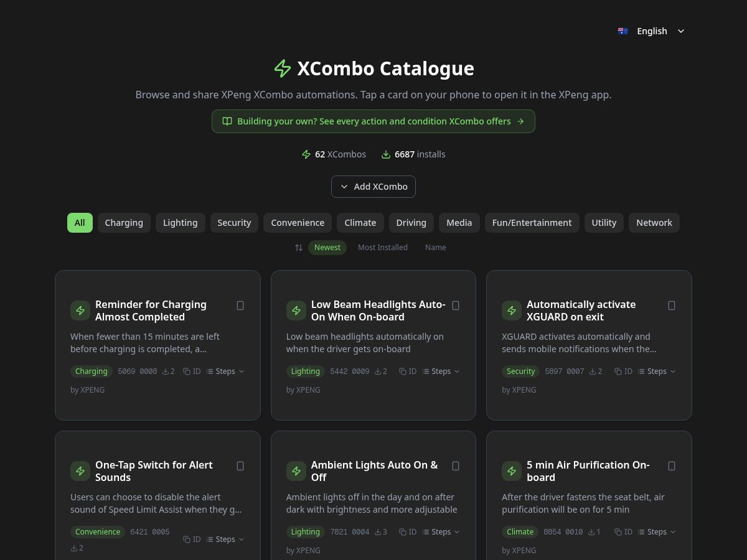Screen dimensions: 747x560
Task: Expand Steps for Reminder for Charging card
Action: pyautogui.click(x=225, y=371)
